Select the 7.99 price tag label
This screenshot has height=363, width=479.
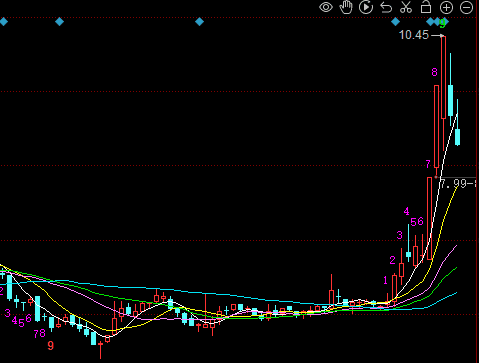pos(458,183)
